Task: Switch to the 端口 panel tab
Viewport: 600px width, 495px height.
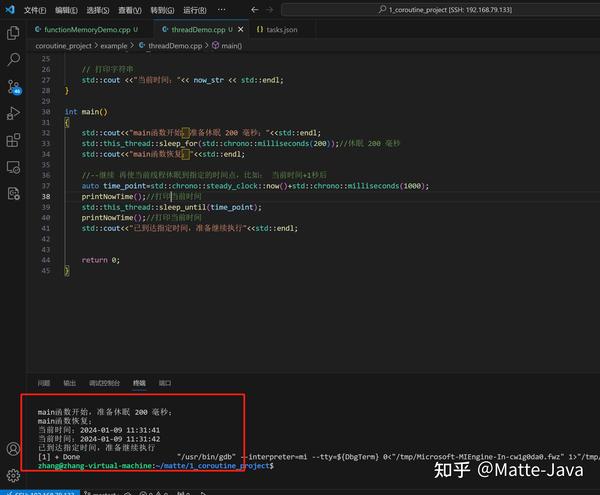Action: pyautogui.click(x=165, y=383)
